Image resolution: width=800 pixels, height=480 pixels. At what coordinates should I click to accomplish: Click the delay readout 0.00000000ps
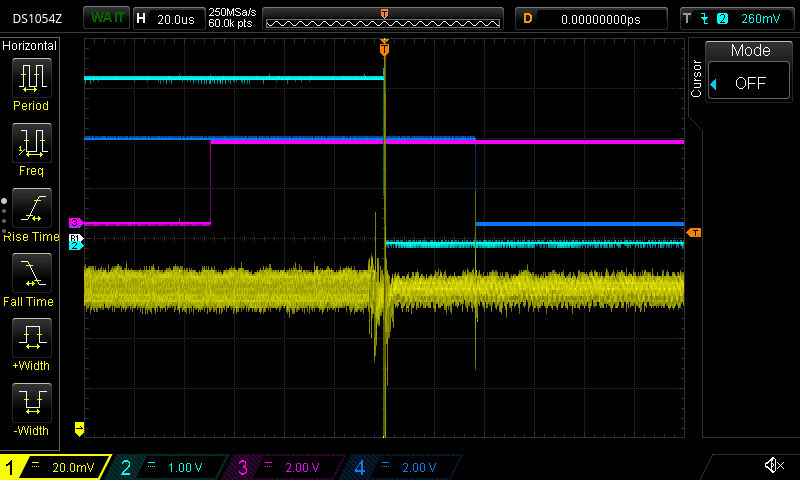(x=600, y=18)
